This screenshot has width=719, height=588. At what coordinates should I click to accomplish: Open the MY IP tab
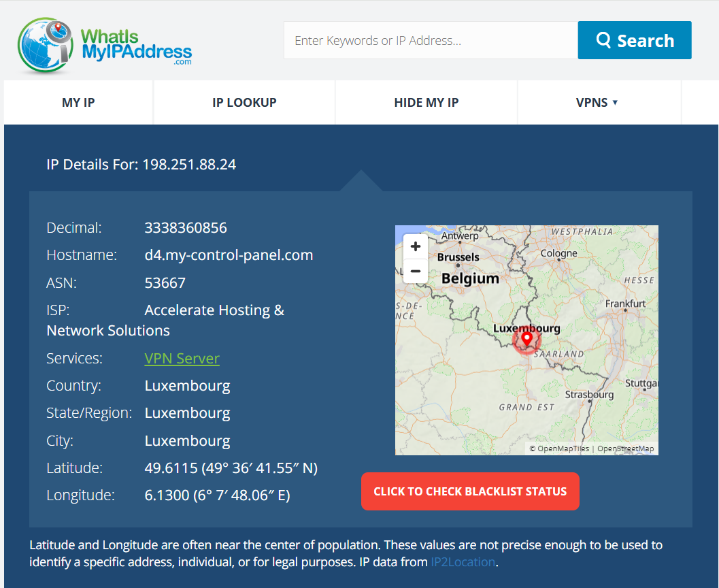[78, 102]
